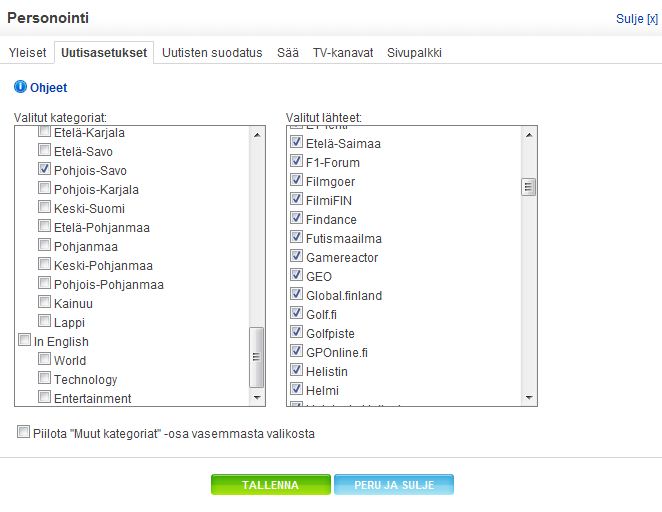Disable the F1-Forum source checkbox

coord(296,162)
